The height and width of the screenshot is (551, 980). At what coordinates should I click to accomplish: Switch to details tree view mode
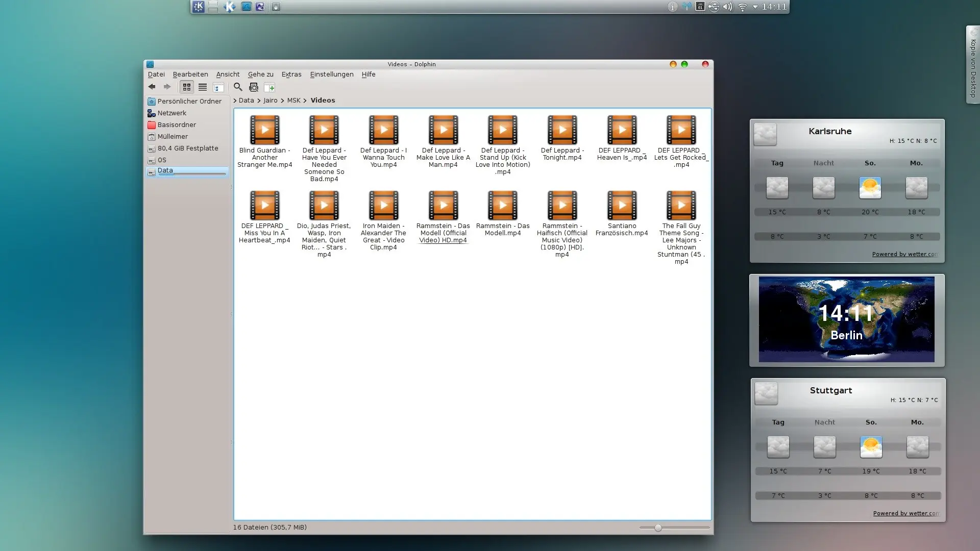click(218, 87)
